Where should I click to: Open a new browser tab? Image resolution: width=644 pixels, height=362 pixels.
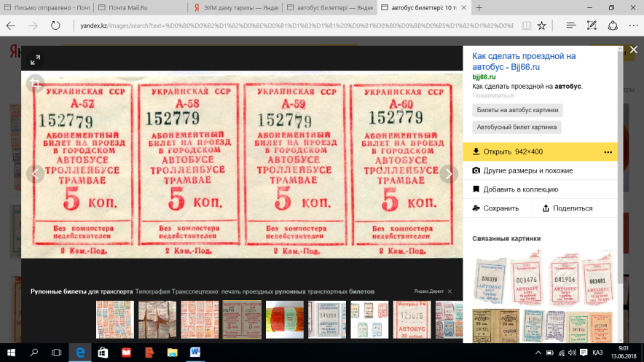pos(479,7)
